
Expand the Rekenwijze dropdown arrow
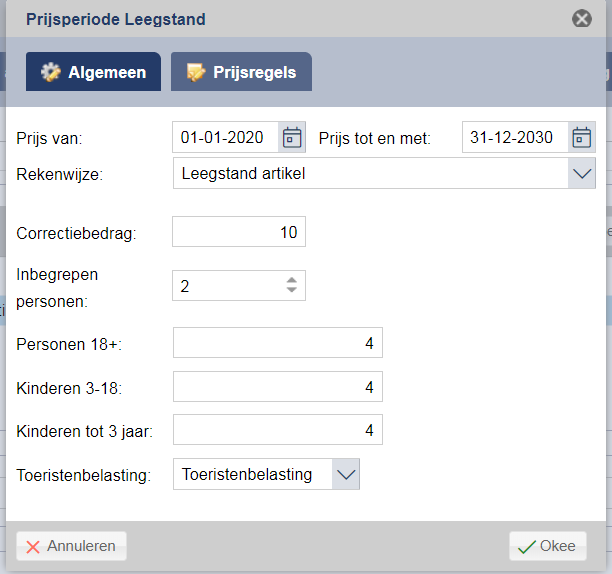[x=582, y=173]
